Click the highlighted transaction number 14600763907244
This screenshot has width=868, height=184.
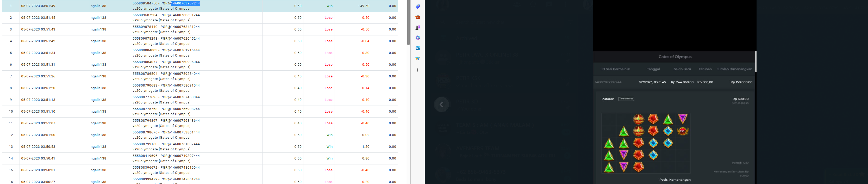(185, 3)
